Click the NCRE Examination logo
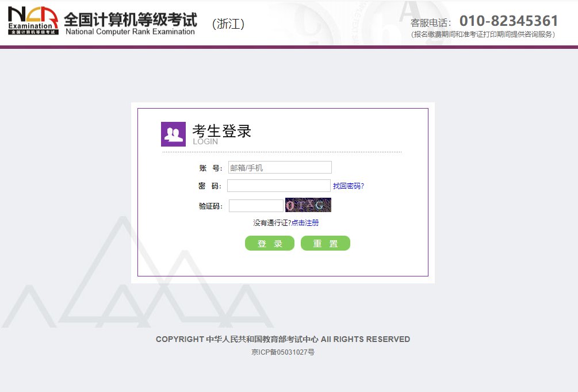The image size is (578, 392). pos(33,21)
